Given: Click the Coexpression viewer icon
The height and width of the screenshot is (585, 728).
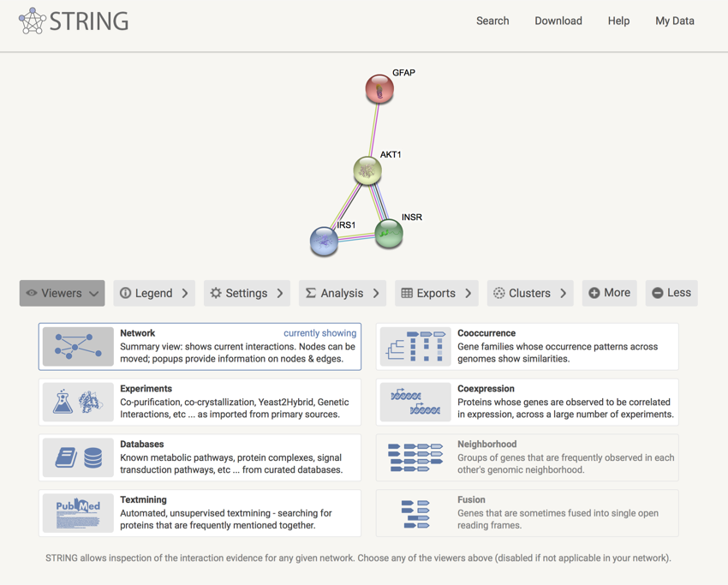Looking at the screenshot, I should pos(415,402).
